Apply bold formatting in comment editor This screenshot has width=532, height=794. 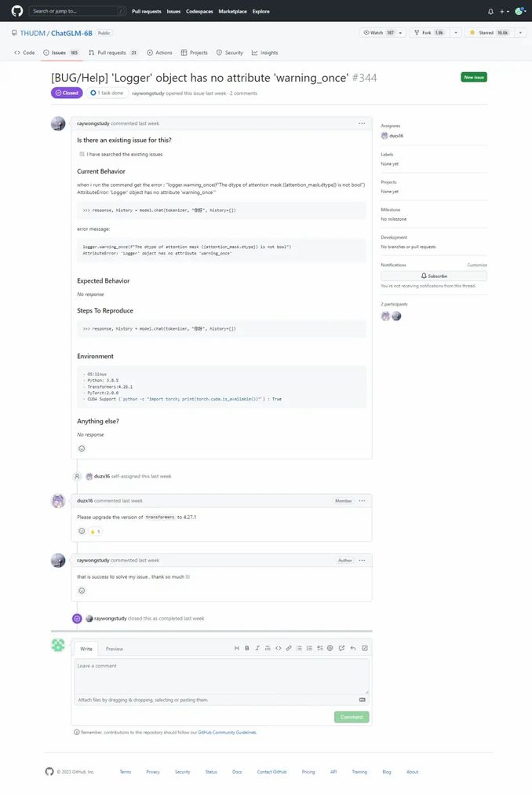[247, 648]
